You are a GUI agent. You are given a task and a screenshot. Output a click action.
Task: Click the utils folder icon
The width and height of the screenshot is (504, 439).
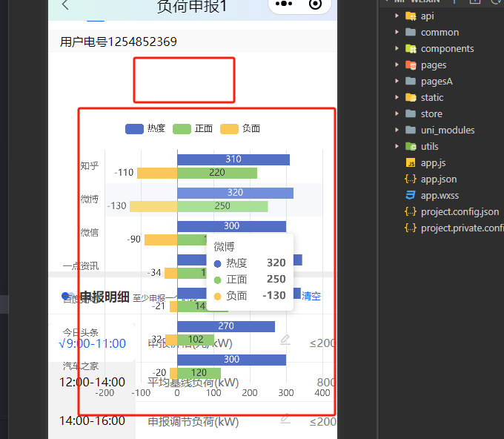(411, 146)
